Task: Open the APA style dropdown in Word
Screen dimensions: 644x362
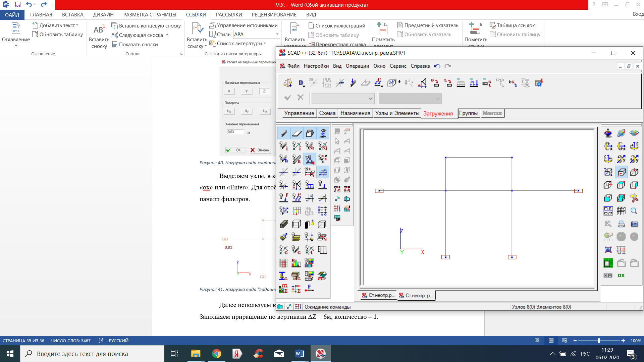Action: (x=277, y=34)
